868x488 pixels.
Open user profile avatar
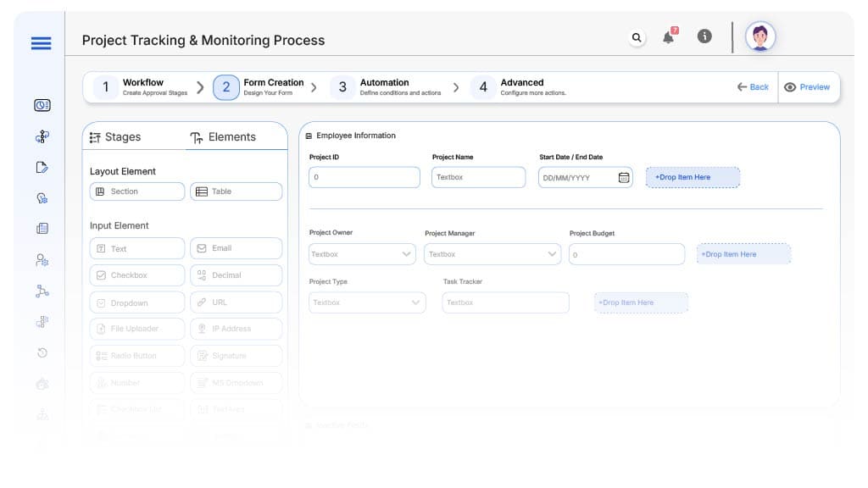point(760,37)
